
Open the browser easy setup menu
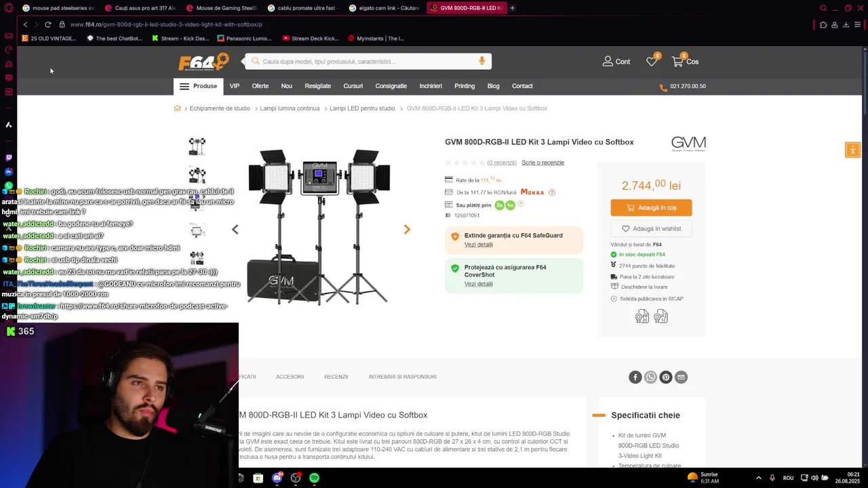(857, 24)
